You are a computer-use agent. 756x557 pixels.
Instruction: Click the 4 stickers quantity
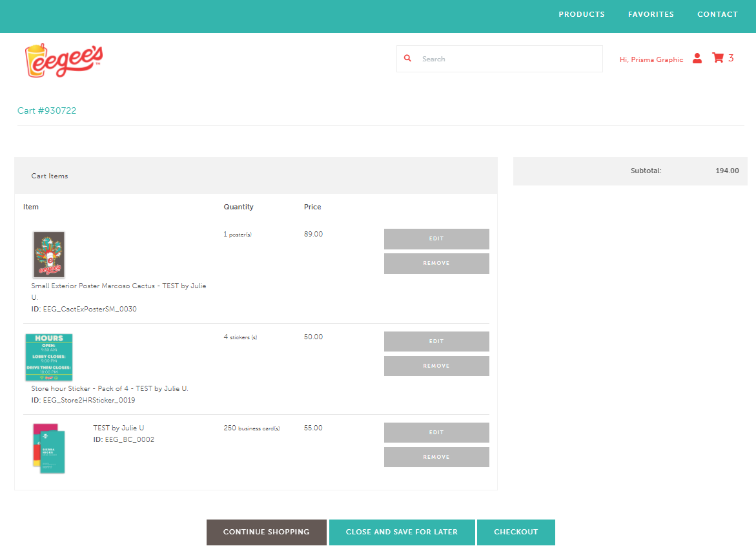point(240,337)
